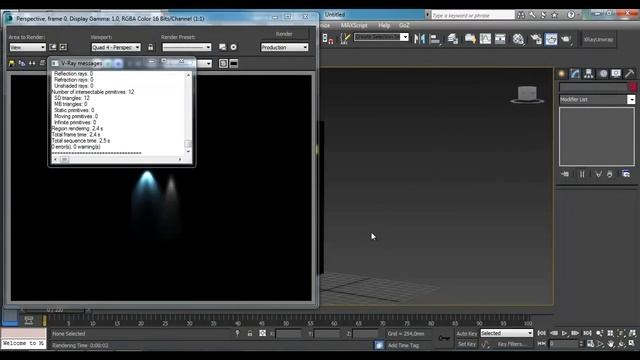Screen dimensions: 640x360
Task: Open the Material Editor icon
Action: (x=518, y=39)
